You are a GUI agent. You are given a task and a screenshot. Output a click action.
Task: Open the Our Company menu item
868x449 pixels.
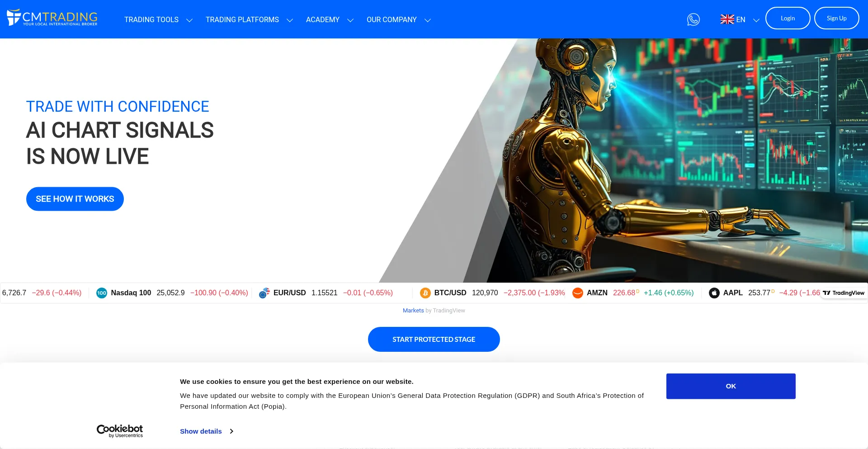tap(392, 20)
